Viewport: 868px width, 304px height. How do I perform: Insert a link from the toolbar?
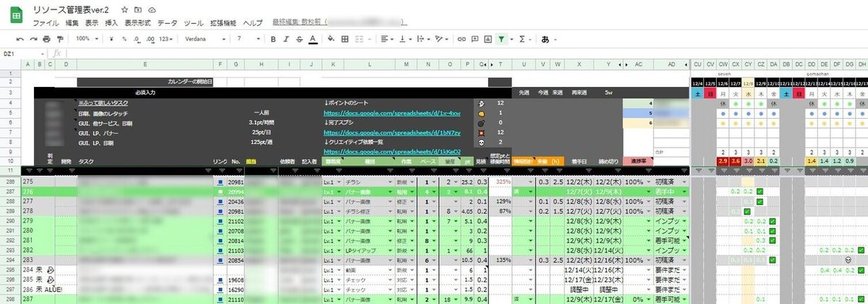pyautogui.click(x=463, y=38)
